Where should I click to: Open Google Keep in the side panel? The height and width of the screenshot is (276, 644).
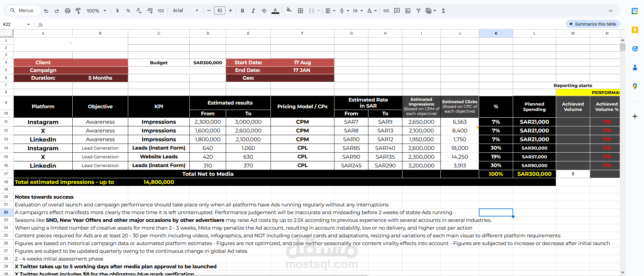pos(635,30)
